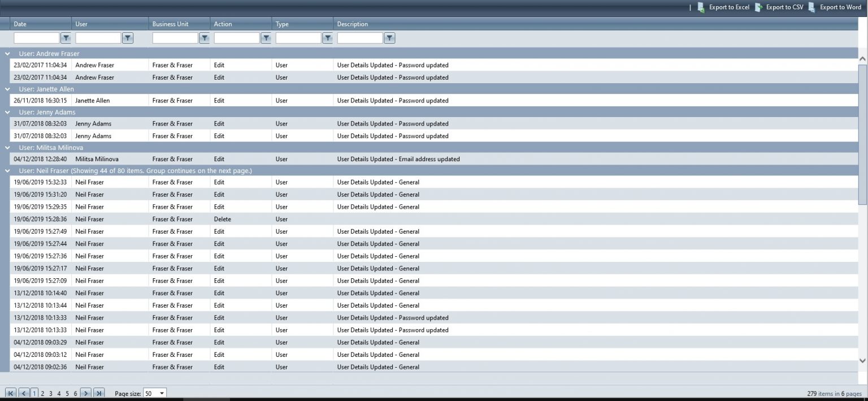Click the Export to Word label

tap(840, 7)
